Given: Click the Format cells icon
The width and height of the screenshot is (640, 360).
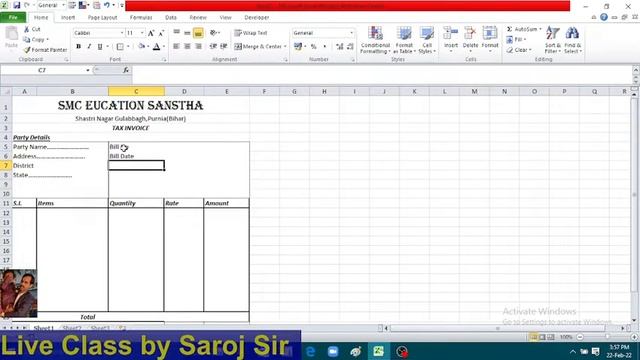Looking at the screenshot, I should pyautogui.click(x=490, y=33).
